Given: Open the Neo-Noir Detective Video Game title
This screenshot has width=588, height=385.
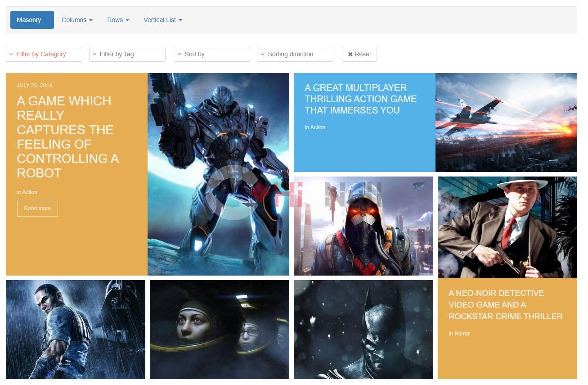Looking at the screenshot, I should [506, 305].
